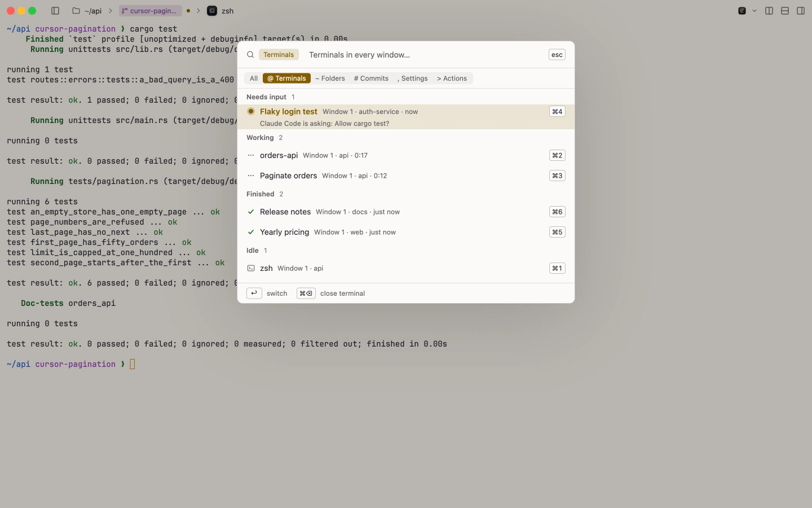The height and width of the screenshot is (508, 812).
Task: Click the working dots icon beside Paginate orders
Action: tap(251, 176)
